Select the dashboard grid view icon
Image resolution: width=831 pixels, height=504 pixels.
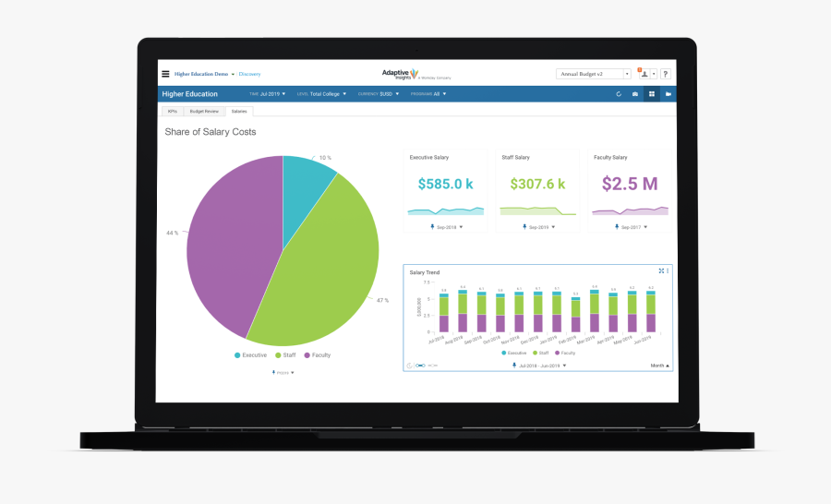(651, 94)
